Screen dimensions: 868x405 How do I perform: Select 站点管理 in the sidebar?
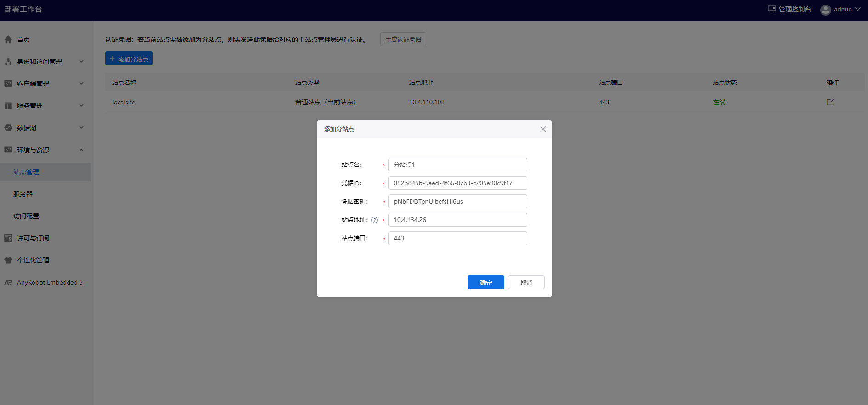[46, 172]
